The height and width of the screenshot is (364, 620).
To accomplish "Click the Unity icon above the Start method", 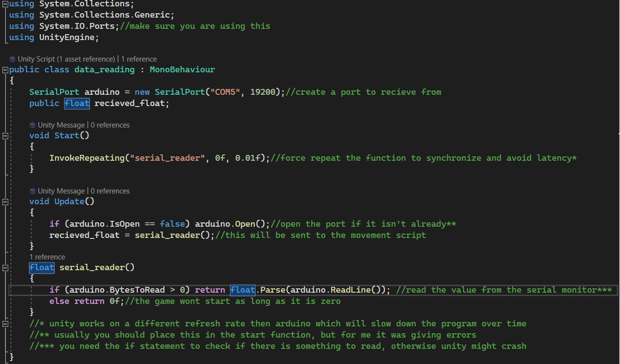I will (x=32, y=125).
